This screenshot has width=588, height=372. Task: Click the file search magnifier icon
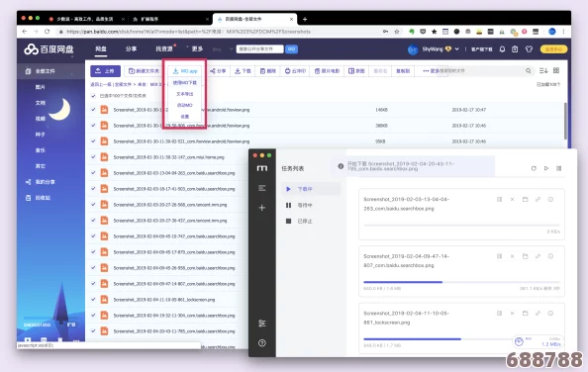(x=528, y=71)
